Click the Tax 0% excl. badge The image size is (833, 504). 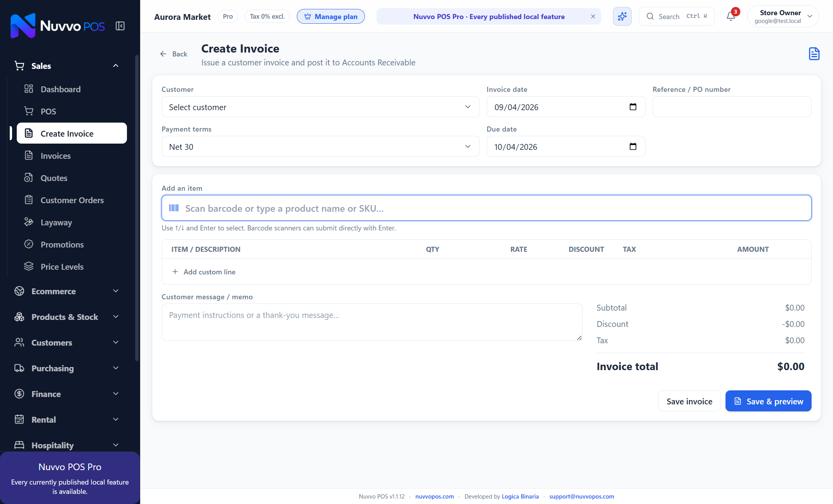coord(267,16)
